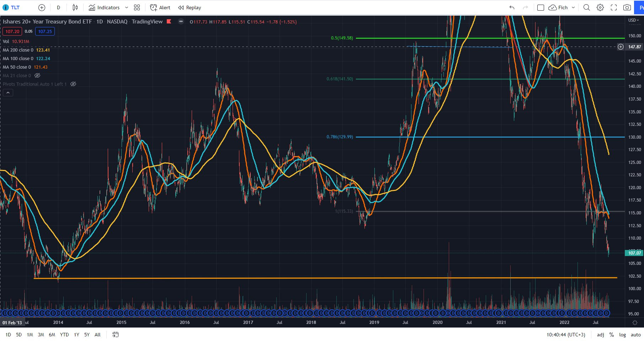Click the plus button on price axis

coord(621,47)
